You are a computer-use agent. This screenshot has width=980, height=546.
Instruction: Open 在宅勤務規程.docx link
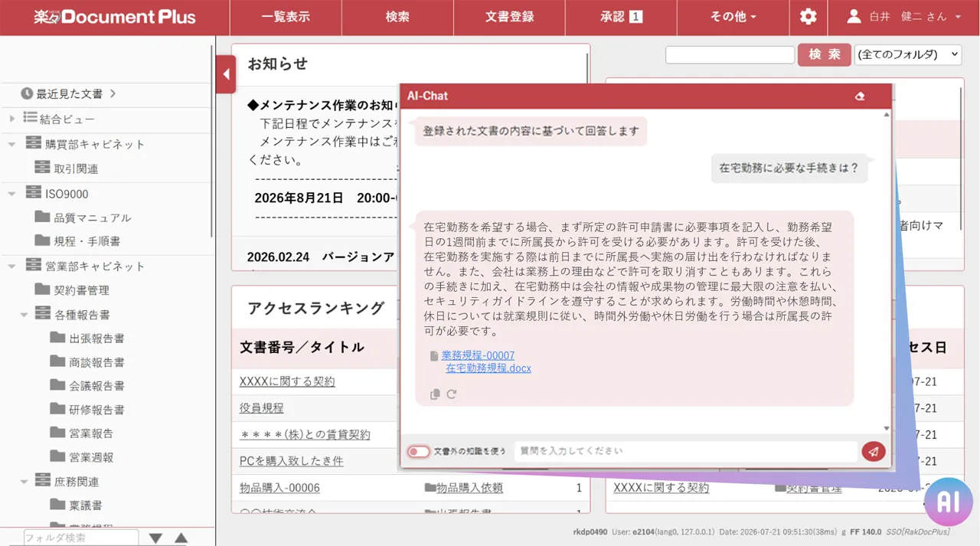pyautogui.click(x=488, y=368)
